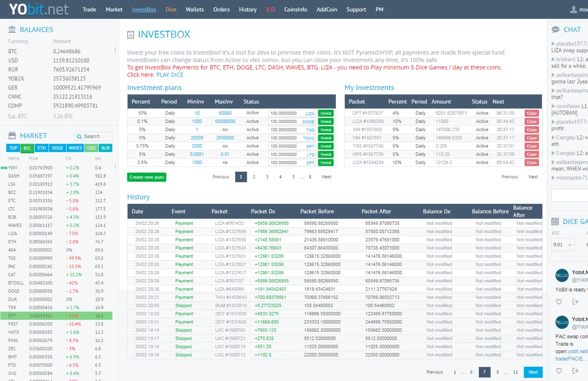
Task: Open the Yobit avatar on first tweet
Action: [562, 275]
